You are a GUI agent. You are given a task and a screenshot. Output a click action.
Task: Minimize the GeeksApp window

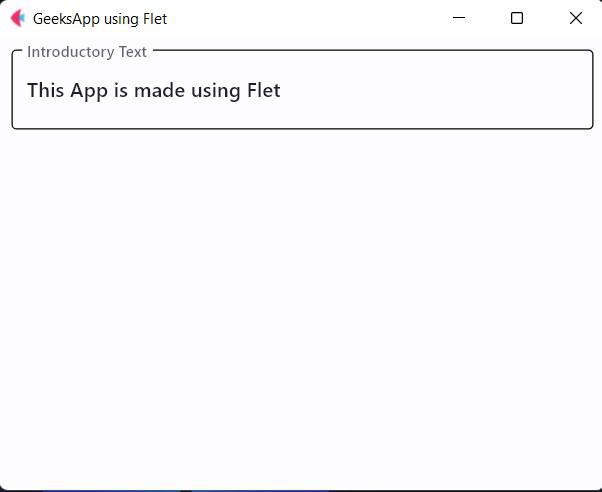pos(459,18)
